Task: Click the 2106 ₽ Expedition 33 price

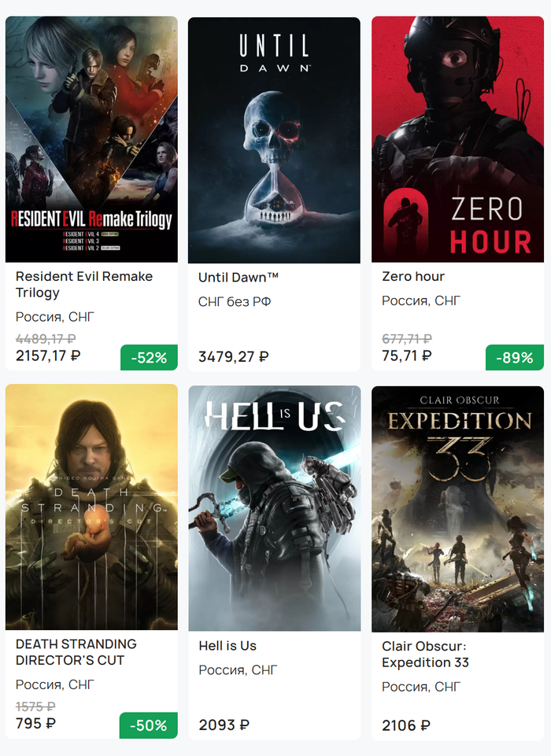Action: (406, 725)
